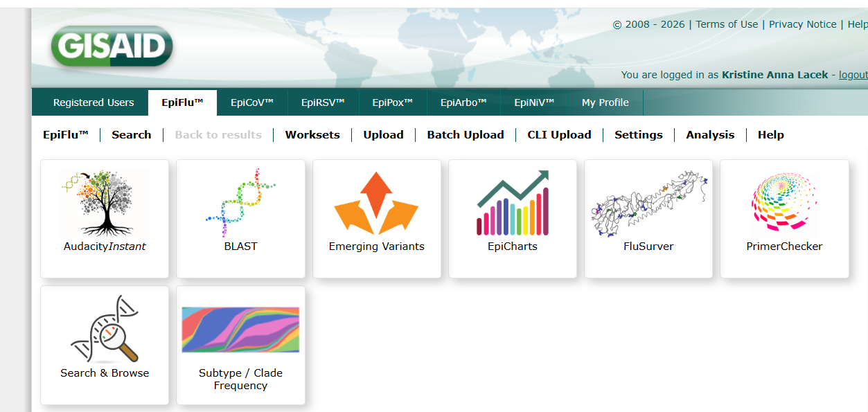The height and width of the screenshot is (412, 868).
Task: Open the Terms of Use page
Action: [x=726, y=24]
